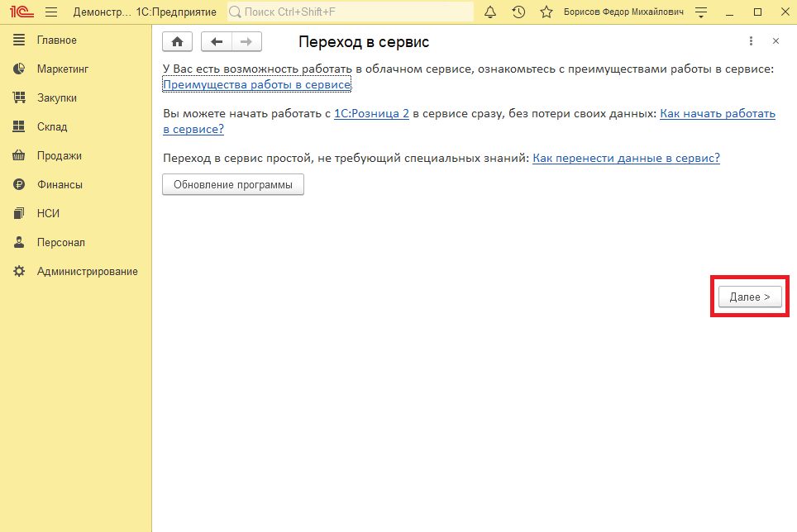The width and height of the screenshot is (797, 532).
Task: Click the Главное lines icon
Action: (19, 40)
